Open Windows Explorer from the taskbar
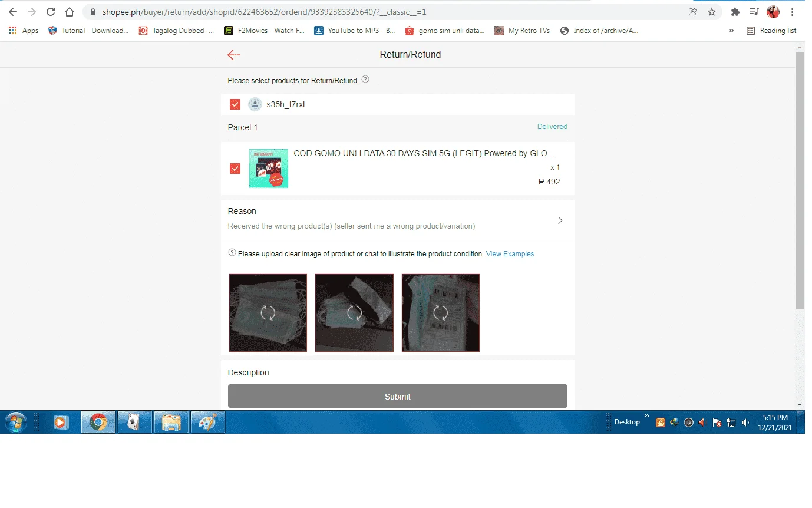The image size is (812, 508). click(171, 422)
